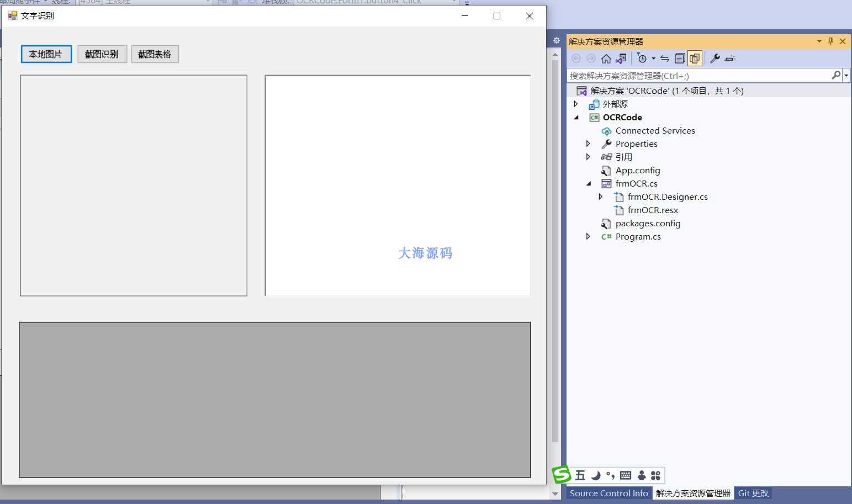This screenshot has height=504, width=852.
Task: Open the IME soft keyboard icon
Action: pos(626,475)
